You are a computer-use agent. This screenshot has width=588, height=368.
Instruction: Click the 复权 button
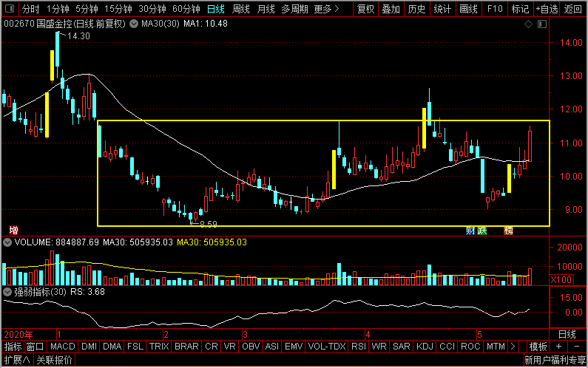point(365,9)
